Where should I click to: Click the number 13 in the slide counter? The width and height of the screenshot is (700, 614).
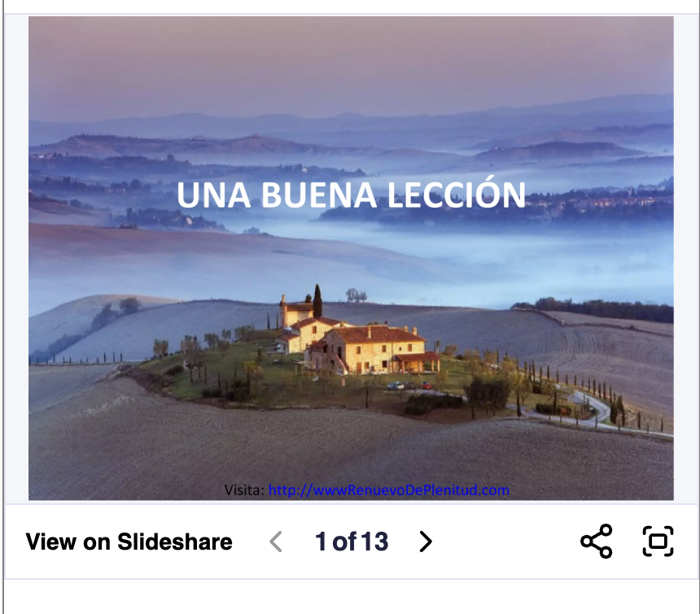pos(374,542)
